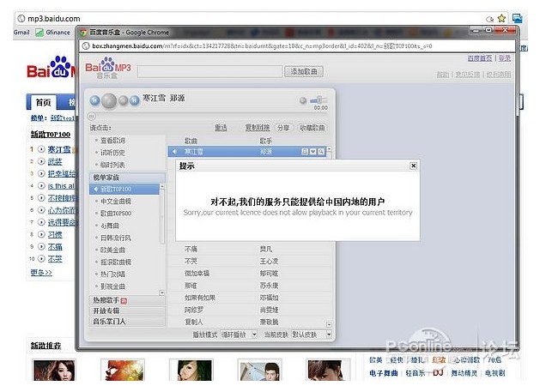Switch to the 首页 tab on the background page
Screen dimensions: 558x392
click(43, 102)
